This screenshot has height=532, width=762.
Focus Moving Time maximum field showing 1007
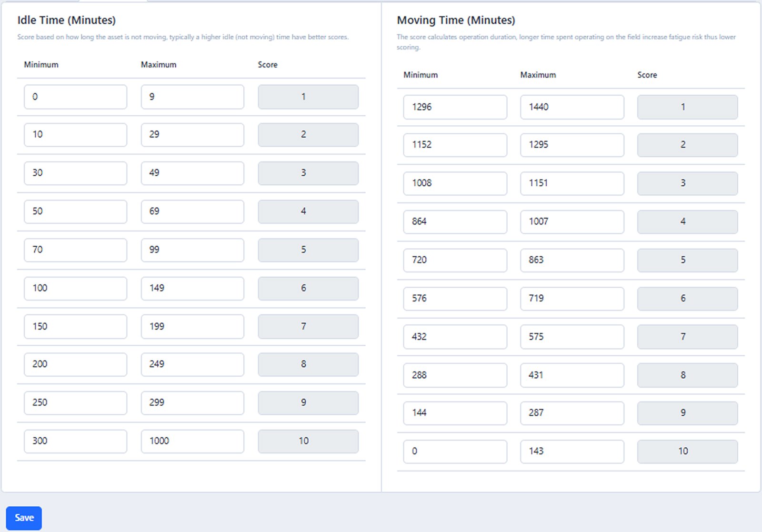[x=572, y=222]
